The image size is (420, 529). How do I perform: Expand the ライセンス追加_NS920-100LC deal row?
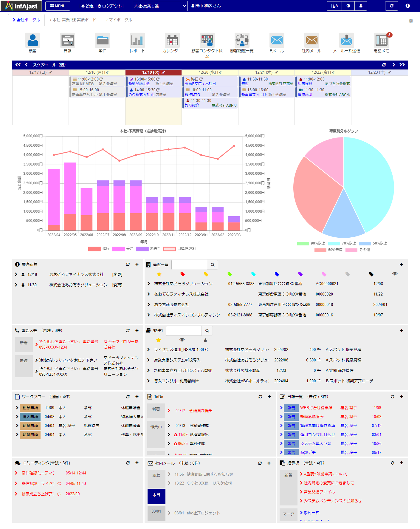pos(148,349)
